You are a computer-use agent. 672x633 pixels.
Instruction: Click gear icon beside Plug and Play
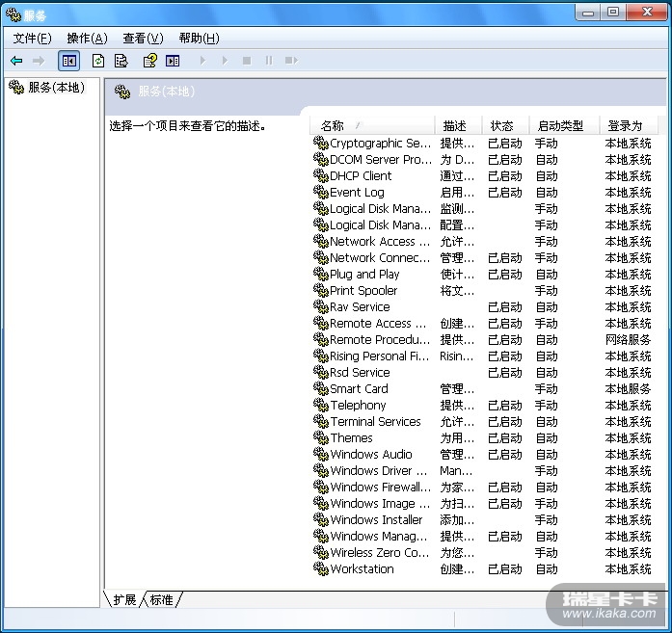pyautogui.click(x=320, y=274)
